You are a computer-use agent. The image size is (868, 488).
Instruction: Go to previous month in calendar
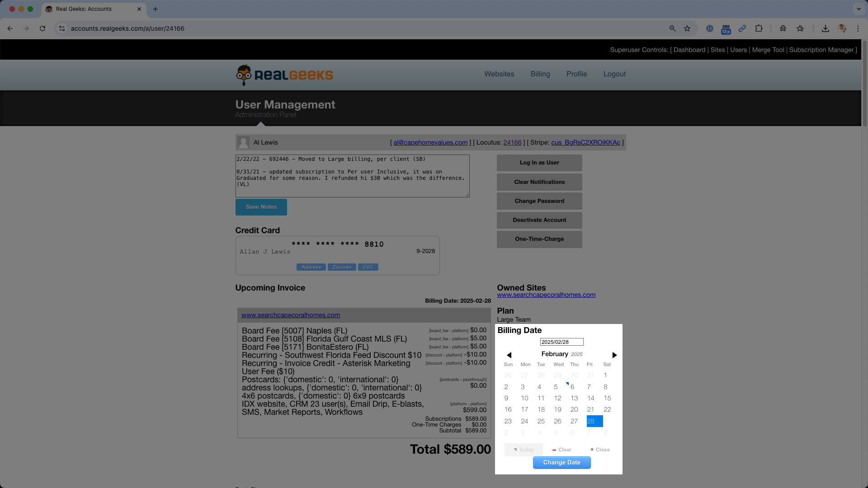click(509, 355)
